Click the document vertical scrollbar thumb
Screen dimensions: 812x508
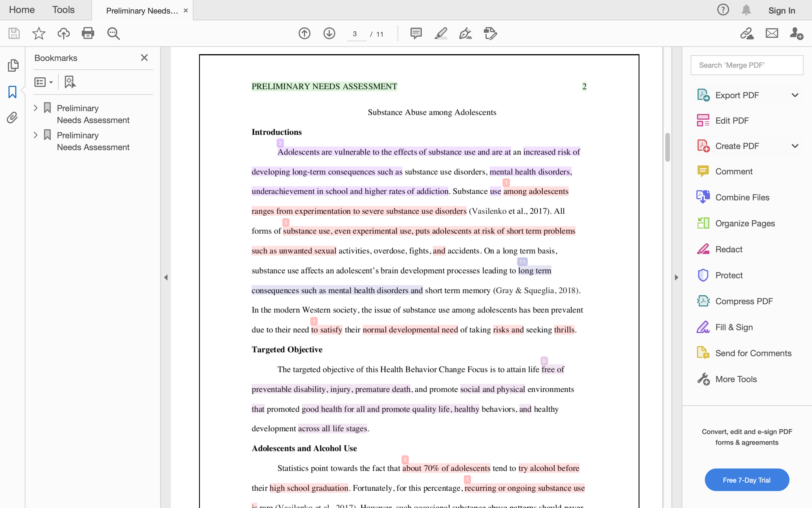pos(667,147)
